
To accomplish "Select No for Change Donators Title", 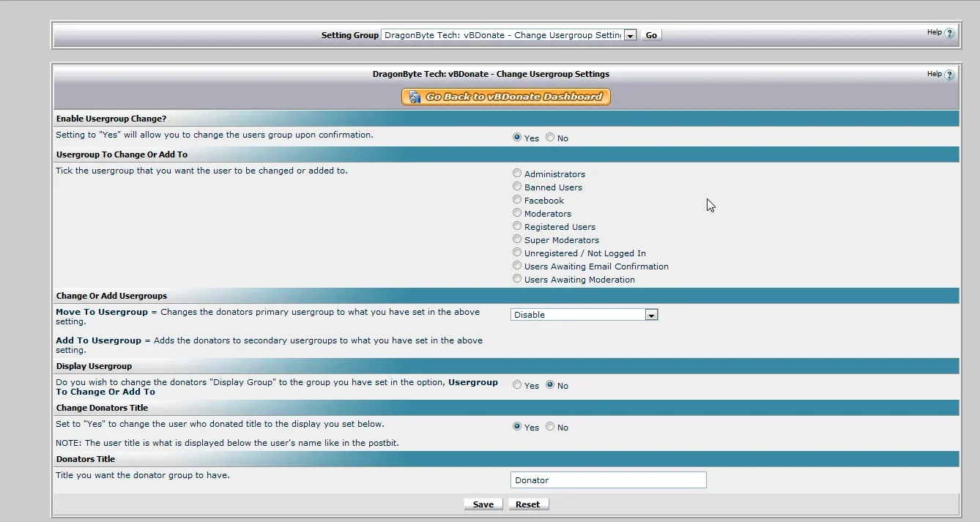I will (x=550, y=426).
